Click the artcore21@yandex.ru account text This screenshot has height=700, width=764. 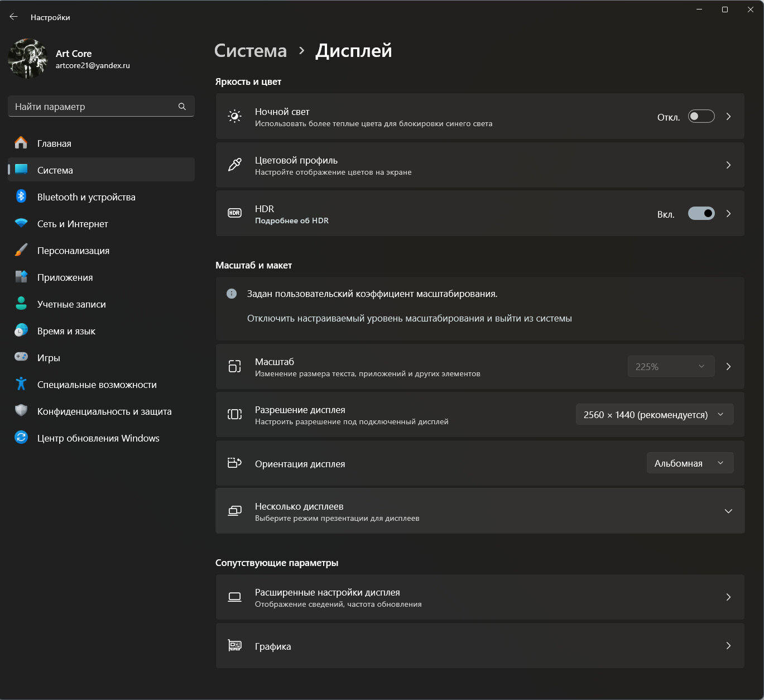click(x=93, y=65)
